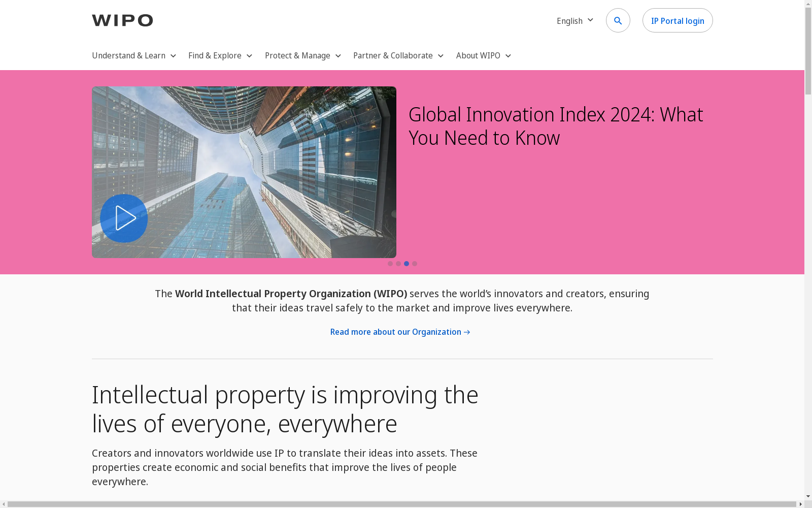Click the scroll left arrow
Viewport: 812px width, 508px height.
[x=4, y=504]
